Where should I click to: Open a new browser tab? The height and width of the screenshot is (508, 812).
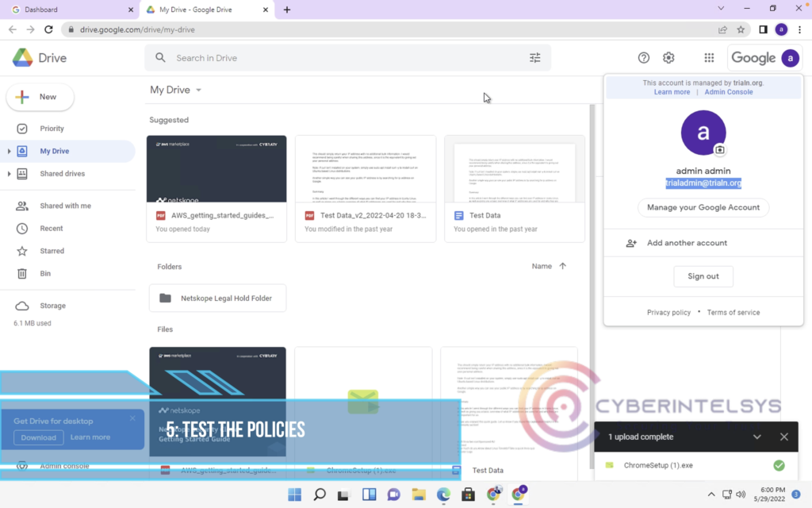[x=287, y=10]
